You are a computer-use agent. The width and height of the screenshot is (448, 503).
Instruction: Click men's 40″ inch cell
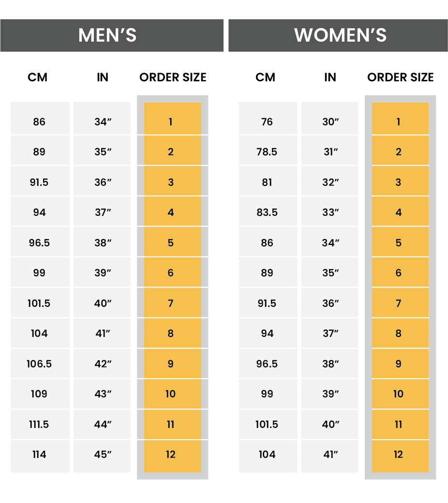click(102, 303)
